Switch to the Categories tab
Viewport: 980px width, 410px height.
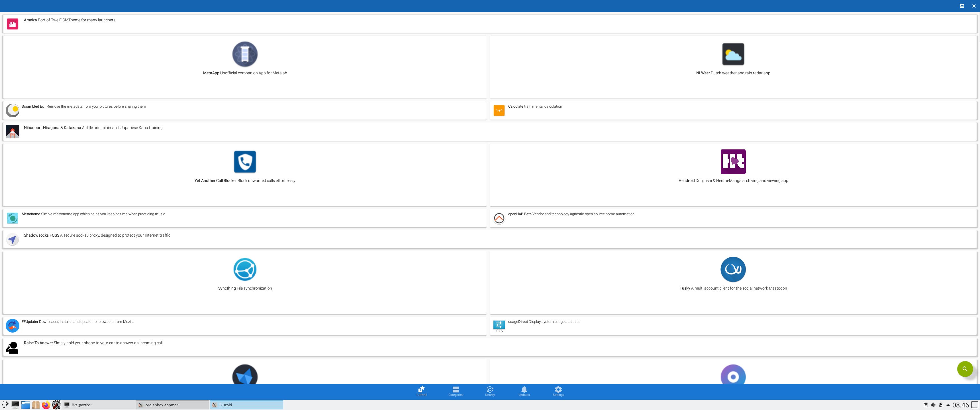tap(455, 391)
